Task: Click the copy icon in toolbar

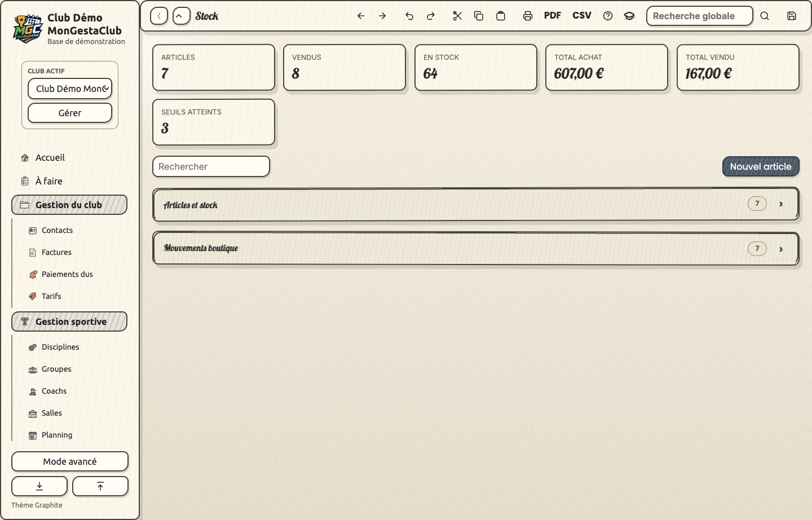Action: click(479, 16)
